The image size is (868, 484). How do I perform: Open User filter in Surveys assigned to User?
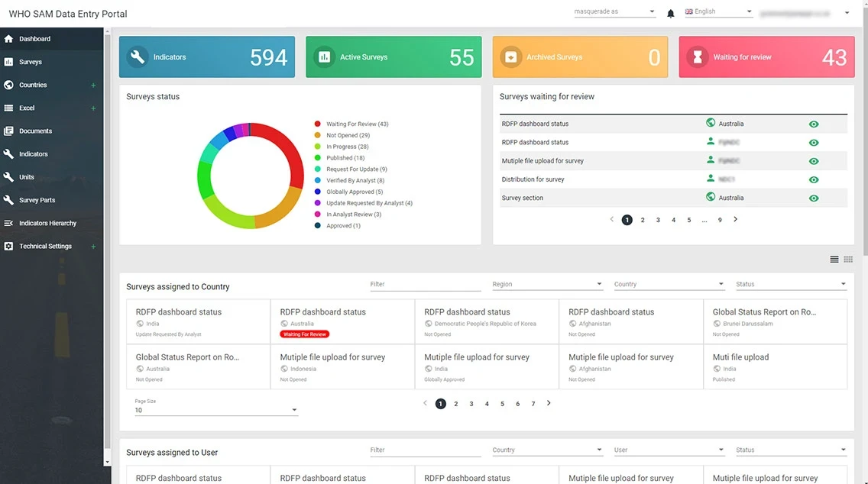pyautogui.click(x=669, y=450)
